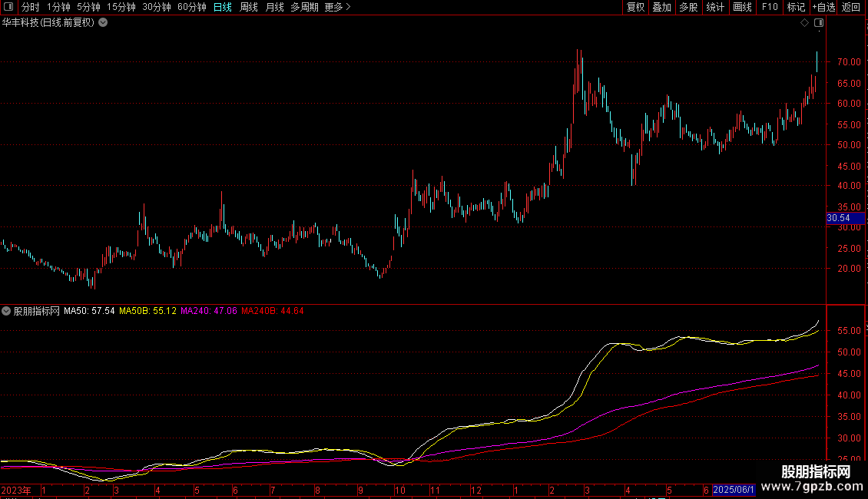
Task: Add stock to watchlist with +自选
Action: coord(823,7)
